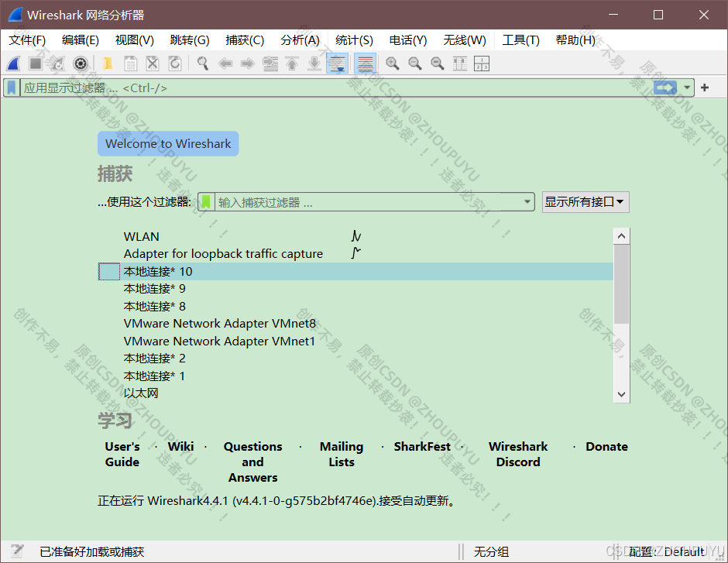Go back in packet history arrow

click(225, 64)
